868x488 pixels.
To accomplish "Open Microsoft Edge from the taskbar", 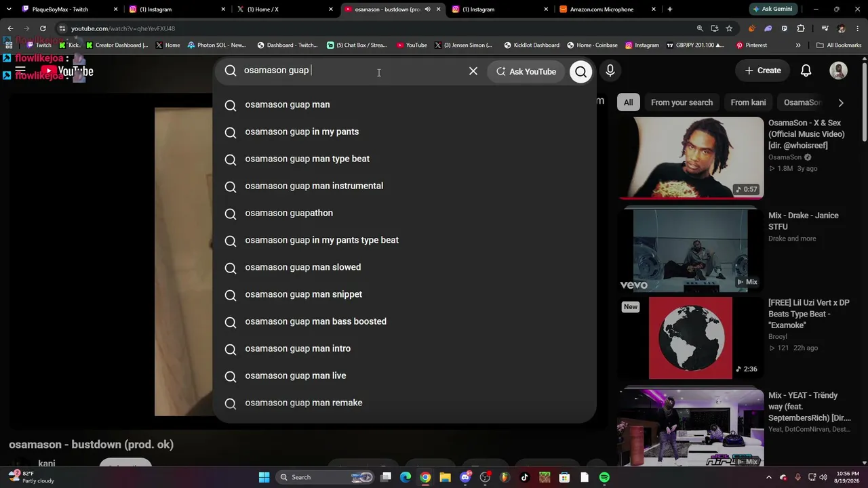I will [x=406, y=477].
